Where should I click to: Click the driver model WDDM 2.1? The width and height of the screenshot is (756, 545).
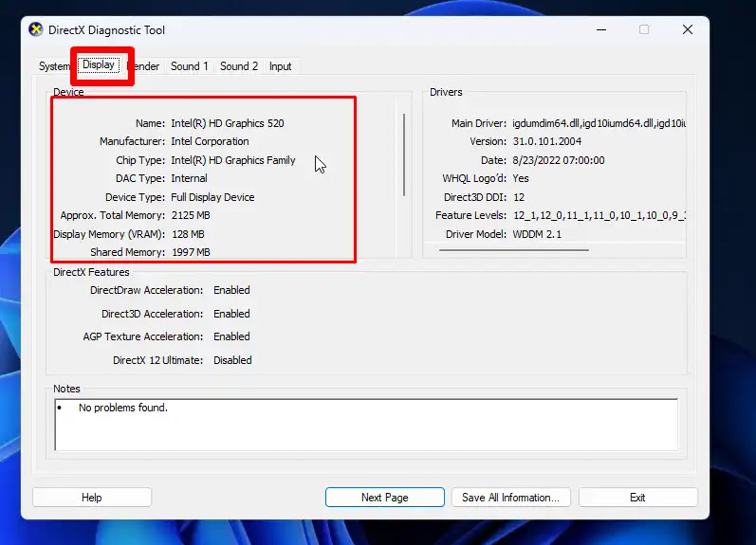537,234
